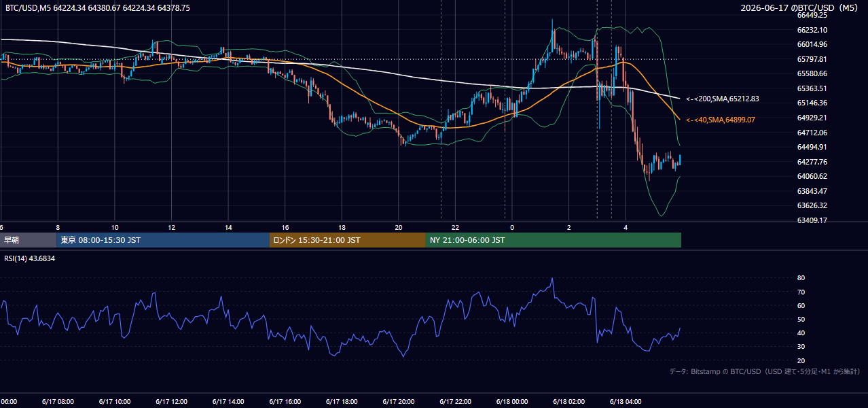The image size is (868, 408).
Task: Click the bottom time label 6/17 08:00
Action: [x=58, y=402]
